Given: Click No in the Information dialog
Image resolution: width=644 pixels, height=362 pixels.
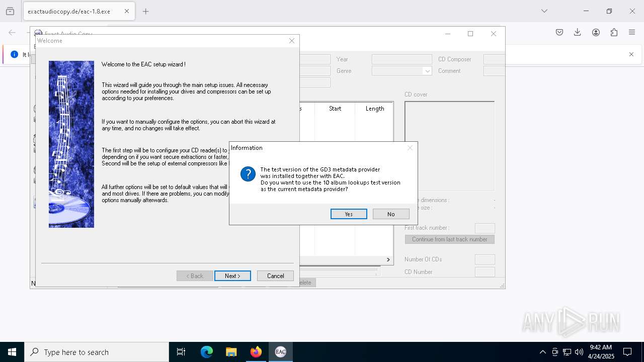Looking at the screenshot, I should click(391, 214).
